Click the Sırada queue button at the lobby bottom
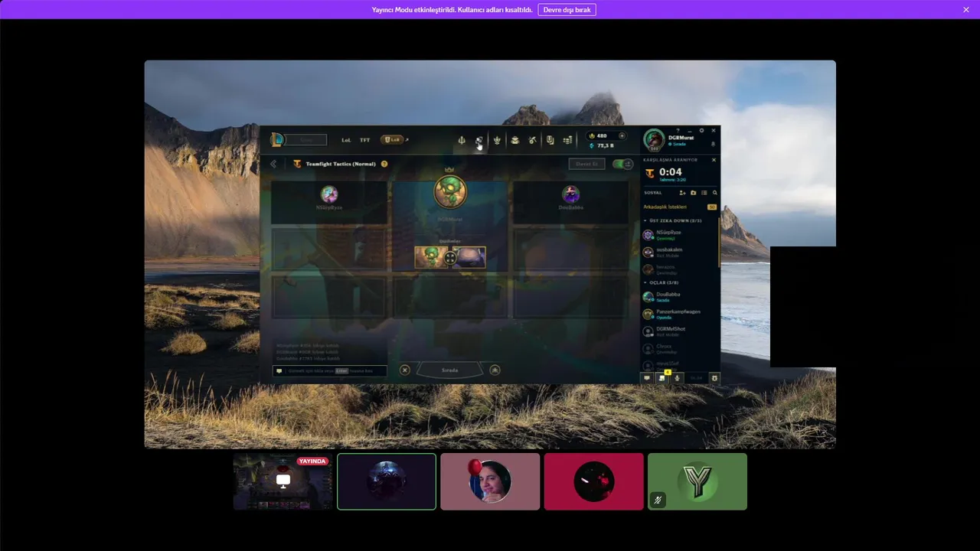This screenshot has height=551, width=980. tap(449, 370)
